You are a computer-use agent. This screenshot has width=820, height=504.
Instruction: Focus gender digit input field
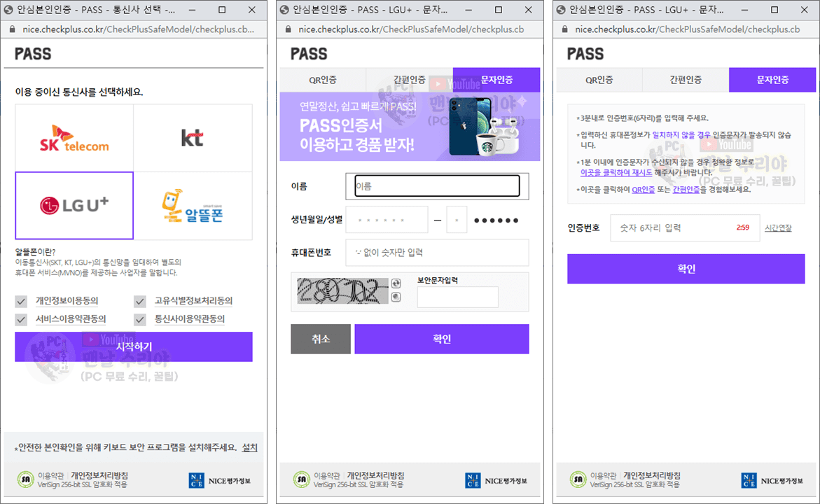click(457, 220)
